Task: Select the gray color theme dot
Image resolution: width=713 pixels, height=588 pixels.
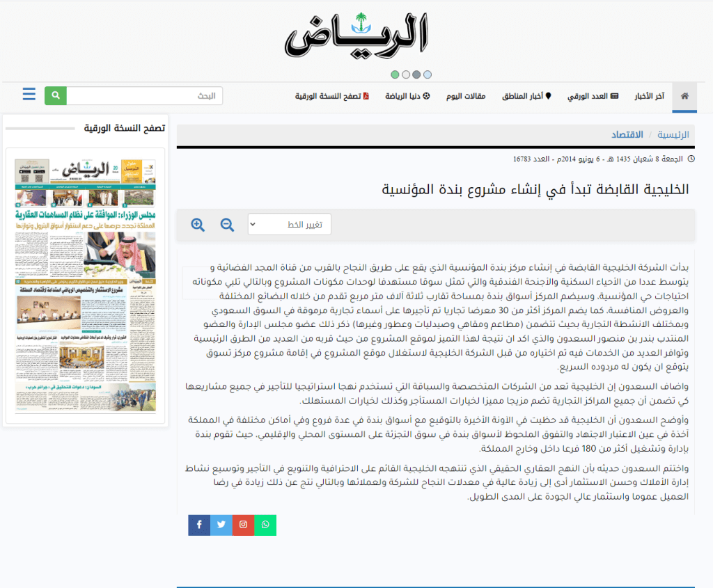Action: pos(416,74)
